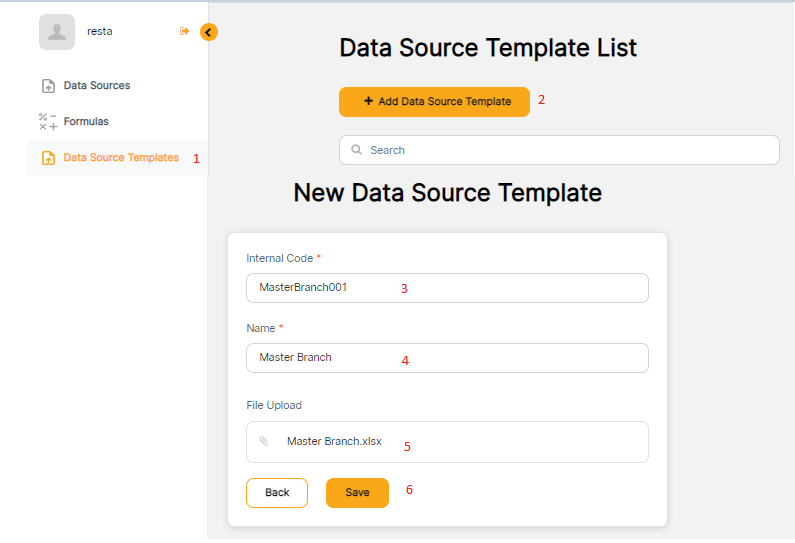Screen dimensions: 795x543
Task: Click the magnifier icon in the search bar
Action: (x=356, y=150)
